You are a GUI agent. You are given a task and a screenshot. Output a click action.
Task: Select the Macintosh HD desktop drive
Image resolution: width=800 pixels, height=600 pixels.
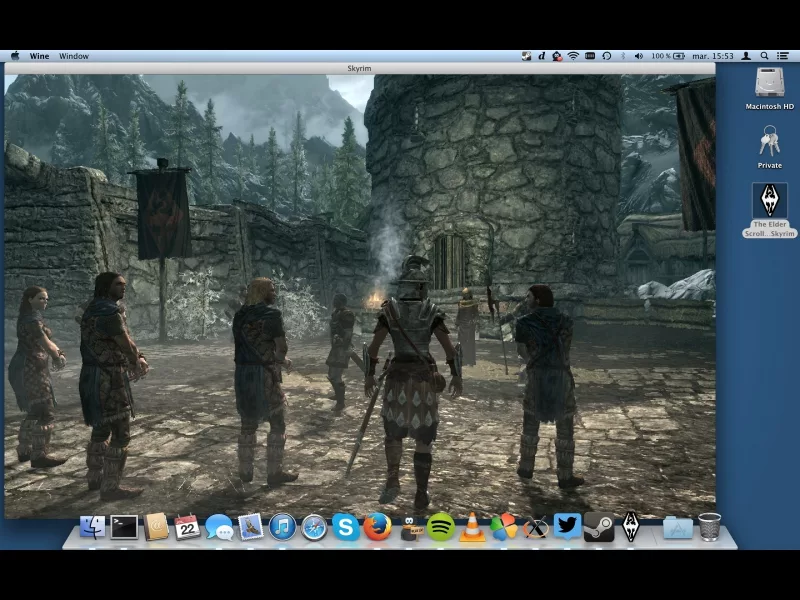click(770, 84)
